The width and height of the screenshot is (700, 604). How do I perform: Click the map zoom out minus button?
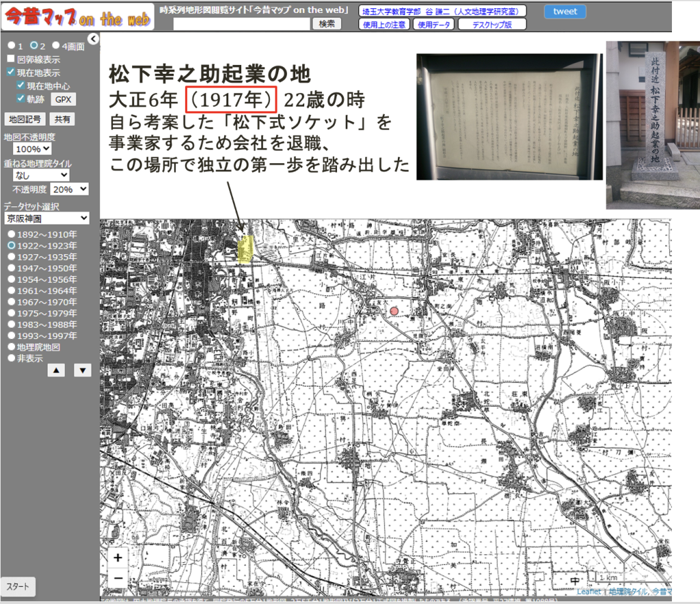pyautogui.click(x=118, y=577)
